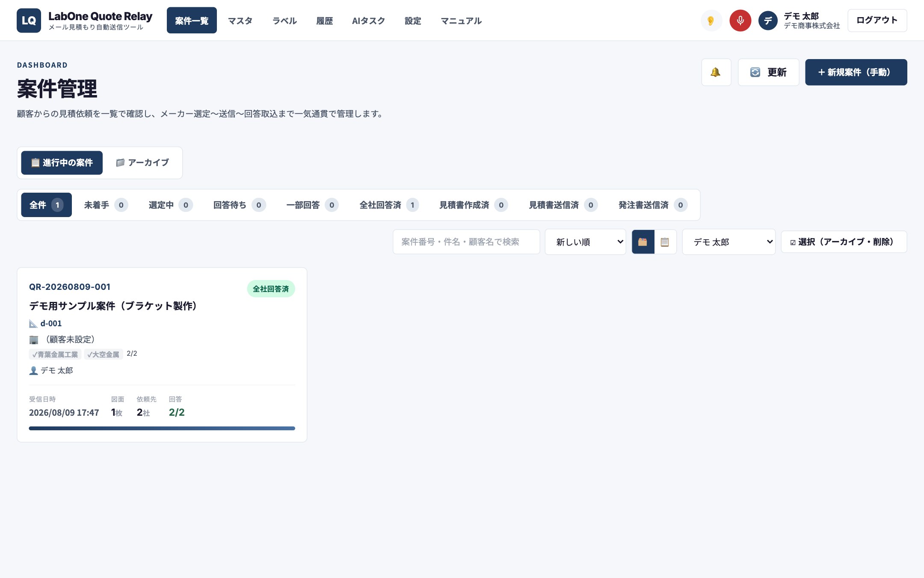Open the AIタスク page
Image resolution: width=924 pixels, height=578 pixels.
(x=368, y=20)
